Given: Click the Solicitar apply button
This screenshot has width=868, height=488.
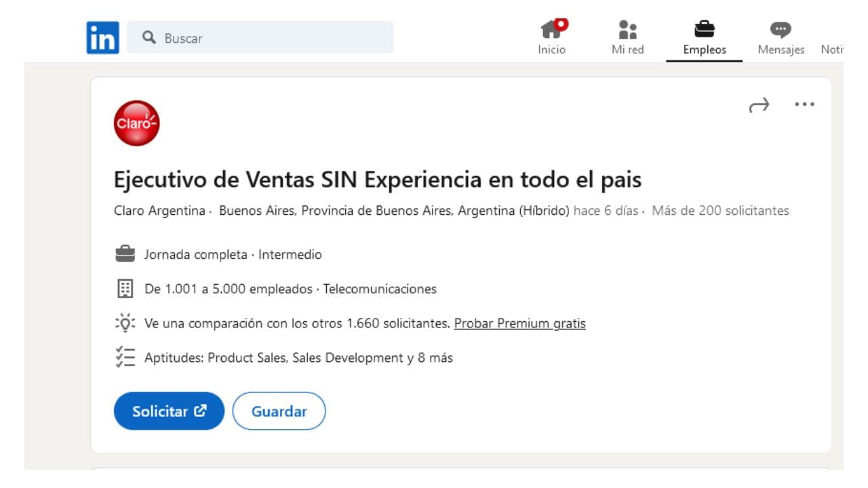Looking at the screenshot, I should click(x=169, y=411).
